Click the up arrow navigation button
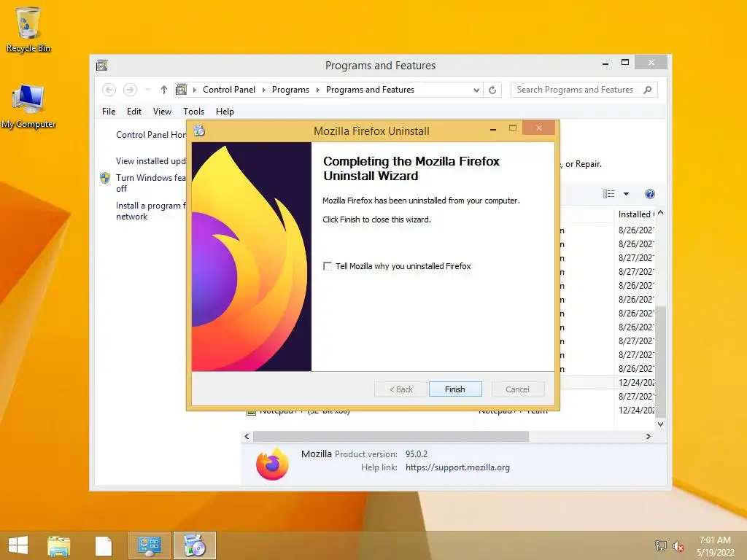Screen dimensions: 747x560 (164, 90)
